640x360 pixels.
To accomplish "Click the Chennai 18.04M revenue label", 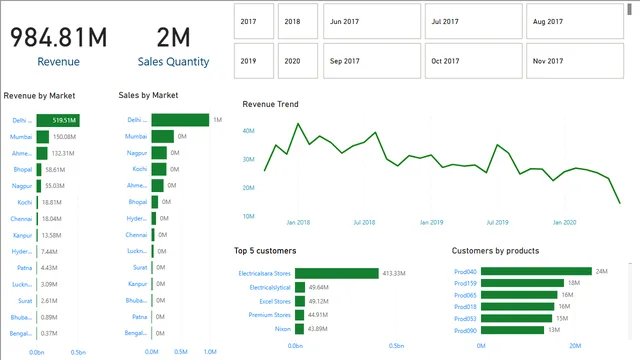I will tap(52, 219).
